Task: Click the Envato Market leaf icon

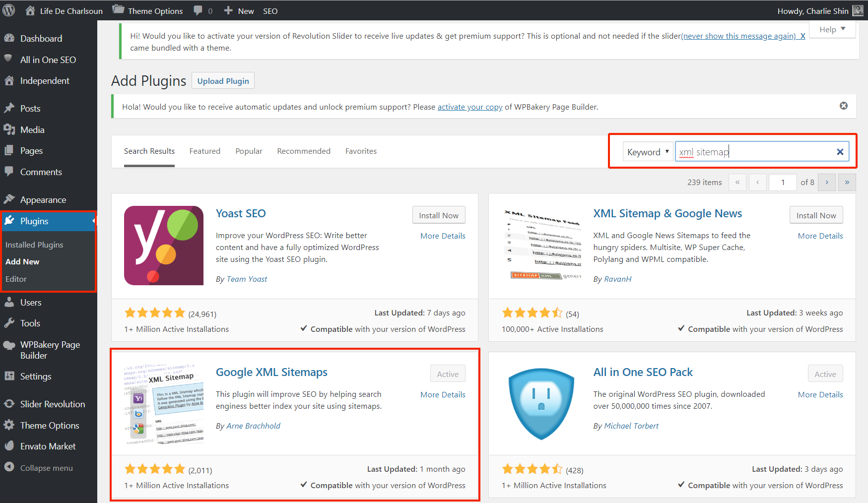Action: point(9,446)
